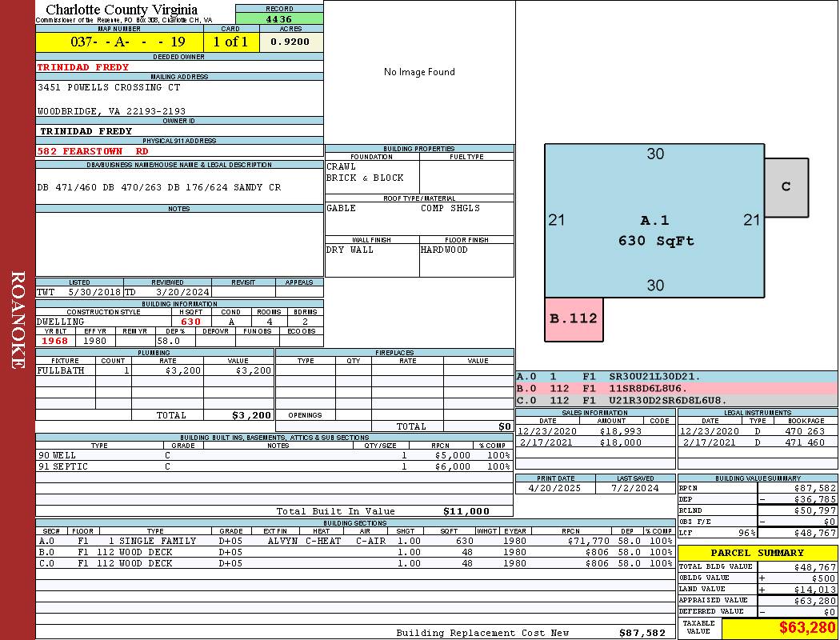
Task: Select the yellow map number field
Action: (x=119, y=42)
